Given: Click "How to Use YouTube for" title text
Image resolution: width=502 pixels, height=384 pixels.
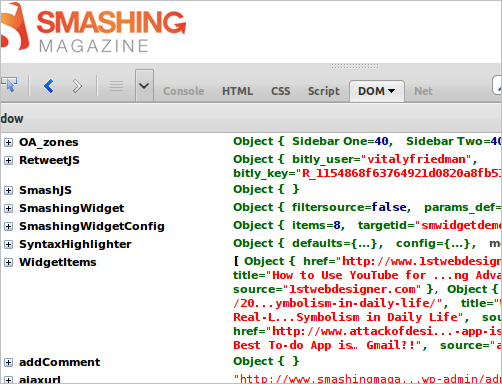Looking at the screenshot, I should (349, 275).
